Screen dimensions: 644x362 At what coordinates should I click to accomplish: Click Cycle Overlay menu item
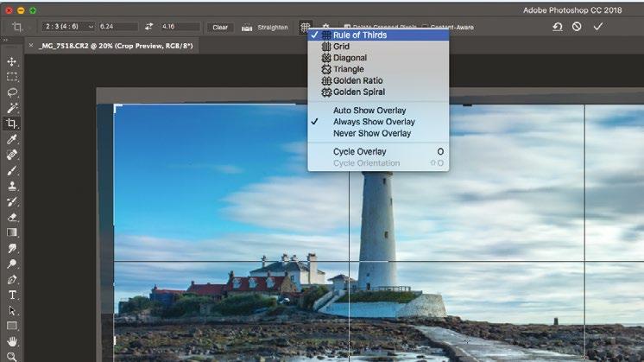378,151
